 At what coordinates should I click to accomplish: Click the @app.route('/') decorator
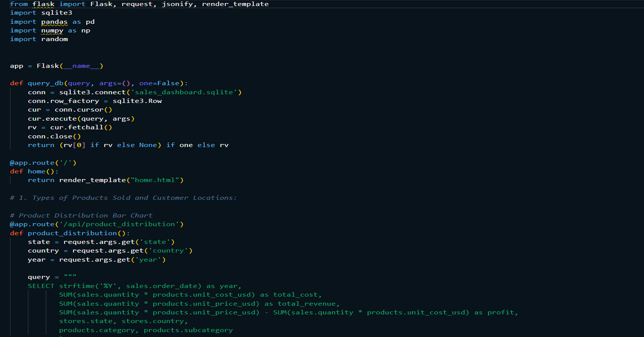click(x=43, y=163)
